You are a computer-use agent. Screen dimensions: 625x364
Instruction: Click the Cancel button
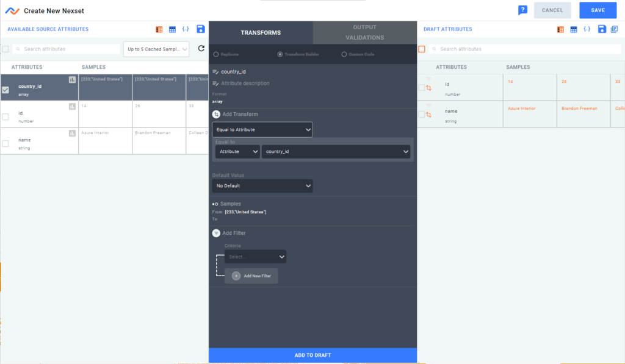[552, 10]
